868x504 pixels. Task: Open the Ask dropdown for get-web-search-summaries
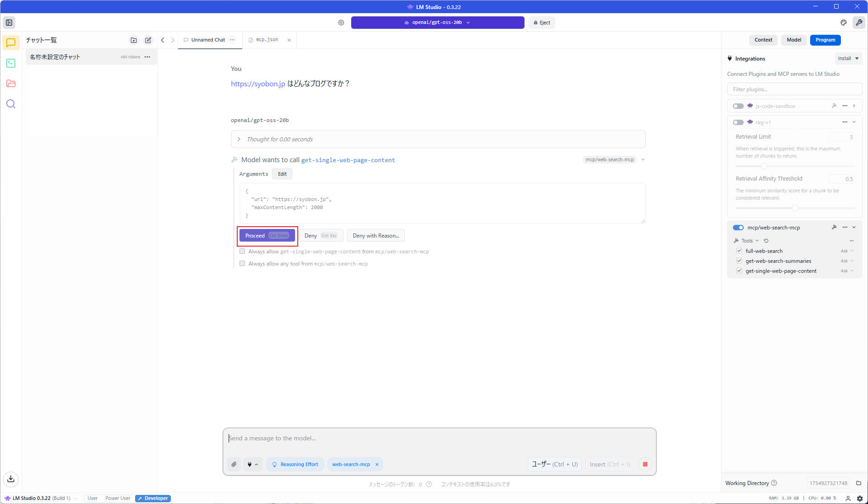pos(847,261)
